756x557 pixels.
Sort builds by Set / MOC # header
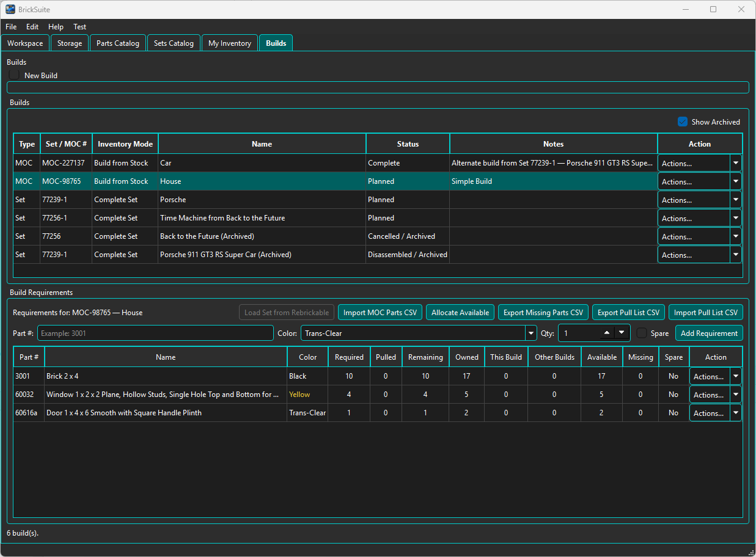[66, 144]
